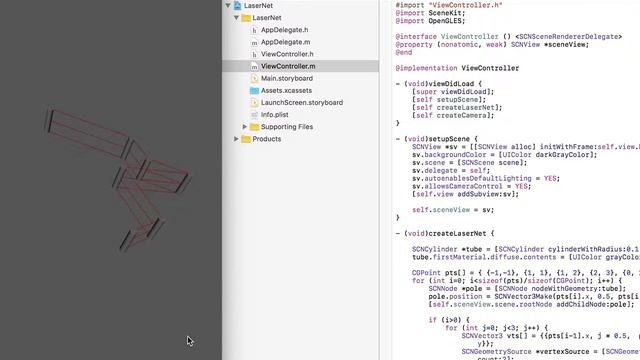
Task: Click the LaserNet project file icon
Action: tap(238, 6)
